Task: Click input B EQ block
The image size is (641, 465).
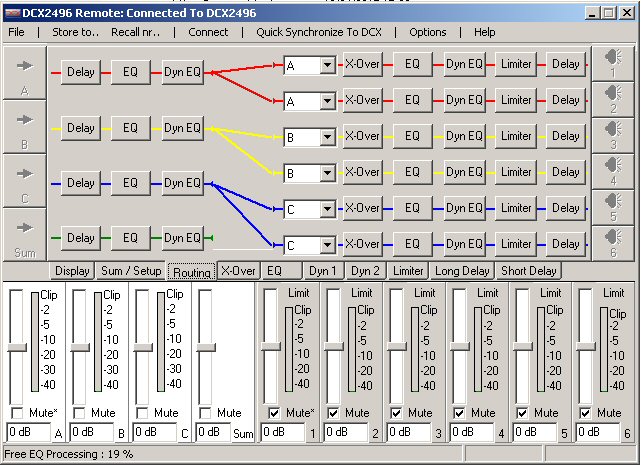Action: click(x=130, y=128)
